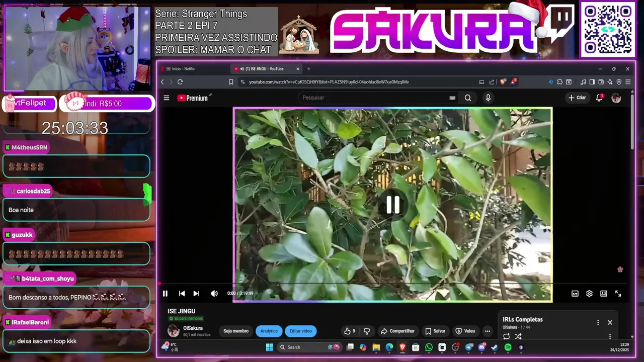Screen dimensions: 644x362
Task: Pause the video with the player pause button
Action: tap(165, 294)
